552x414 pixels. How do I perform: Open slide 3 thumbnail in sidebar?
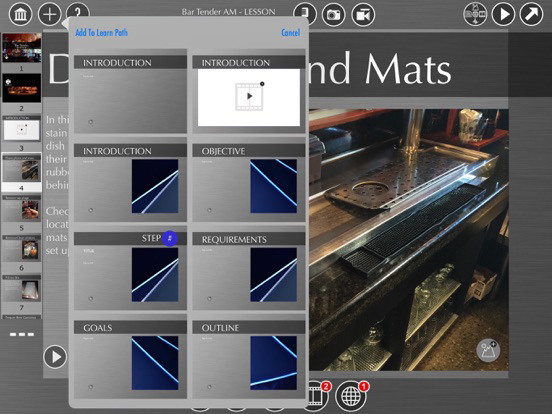pos(21,128)
